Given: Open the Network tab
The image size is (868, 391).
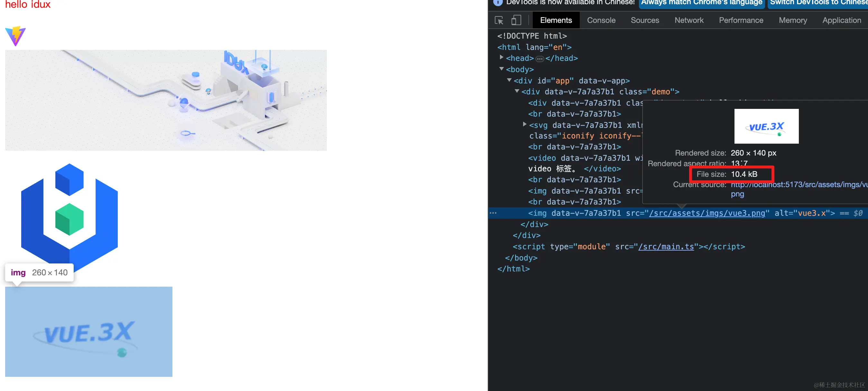Looking at the screenshot, I should coord(689,20).
